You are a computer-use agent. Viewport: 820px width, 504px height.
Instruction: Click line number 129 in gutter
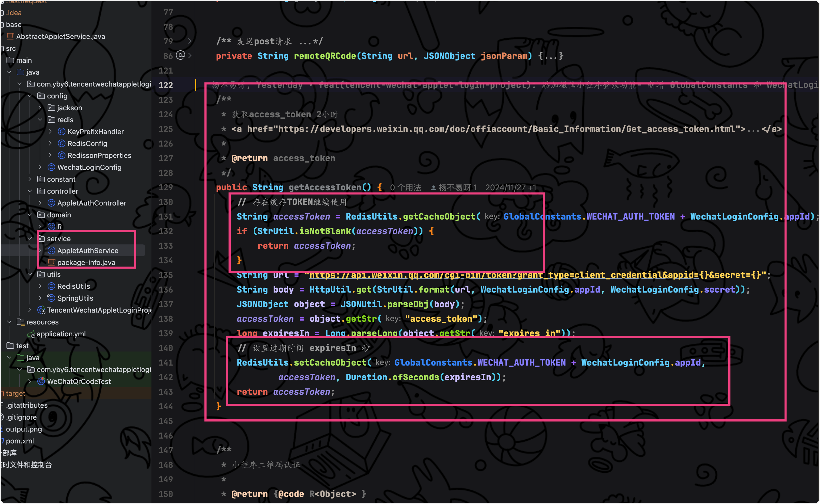166,188
